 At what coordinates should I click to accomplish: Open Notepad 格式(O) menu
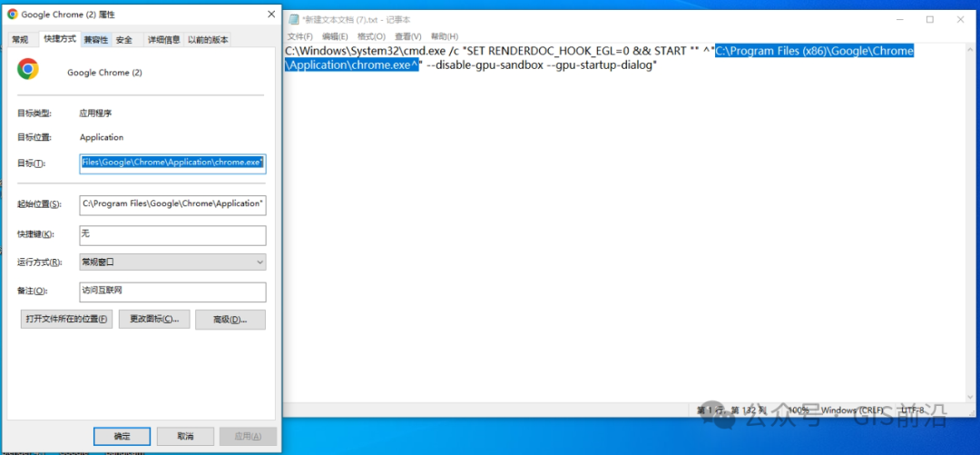[x=371, y=36]
